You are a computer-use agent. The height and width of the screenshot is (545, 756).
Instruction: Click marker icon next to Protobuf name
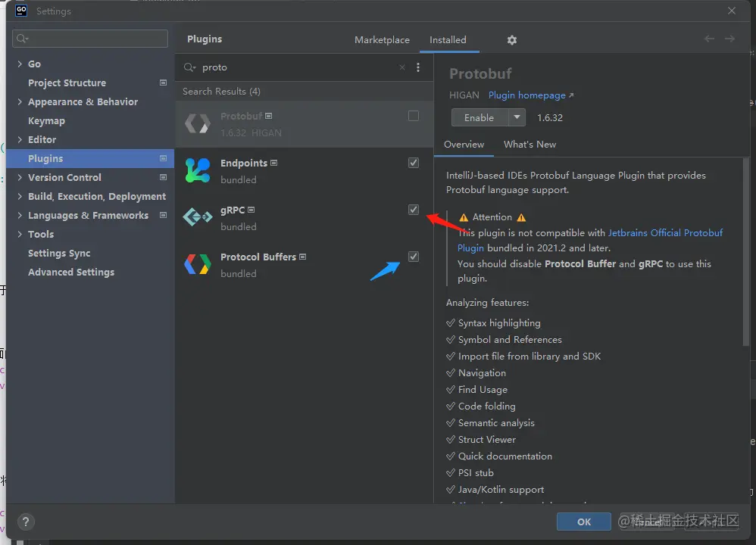(269, 116)
